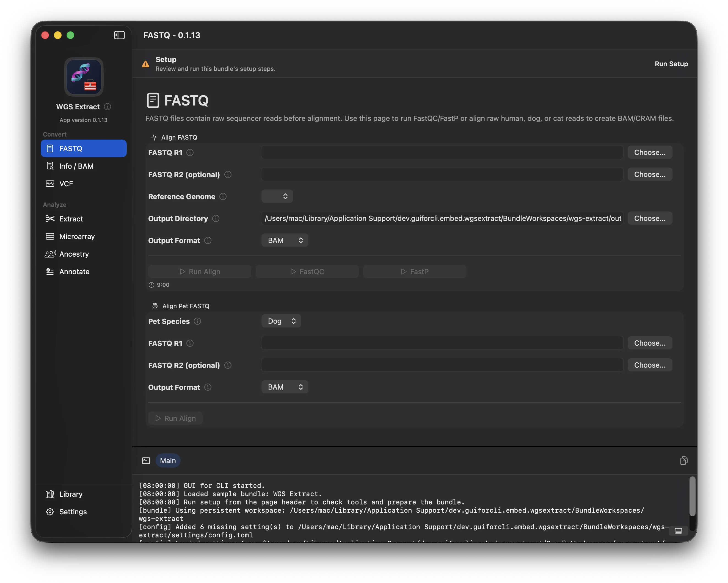Toggle the sidebar visibility icon
728x583 pixels.
119,35
